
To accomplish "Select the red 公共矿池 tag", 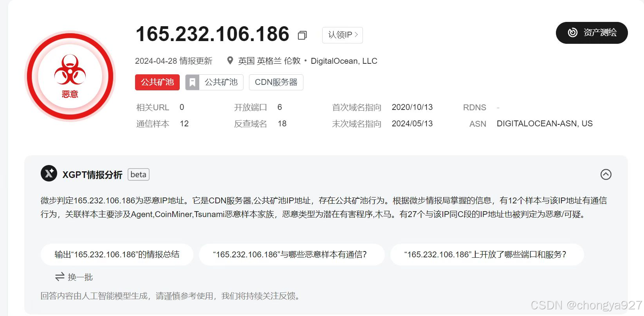I will click(x=157, y=82).
